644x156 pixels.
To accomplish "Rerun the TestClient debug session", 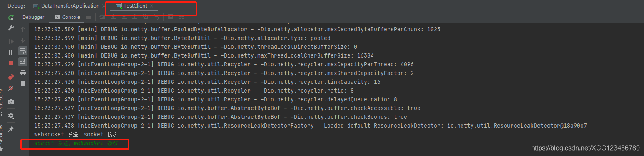I will [11, 17].
